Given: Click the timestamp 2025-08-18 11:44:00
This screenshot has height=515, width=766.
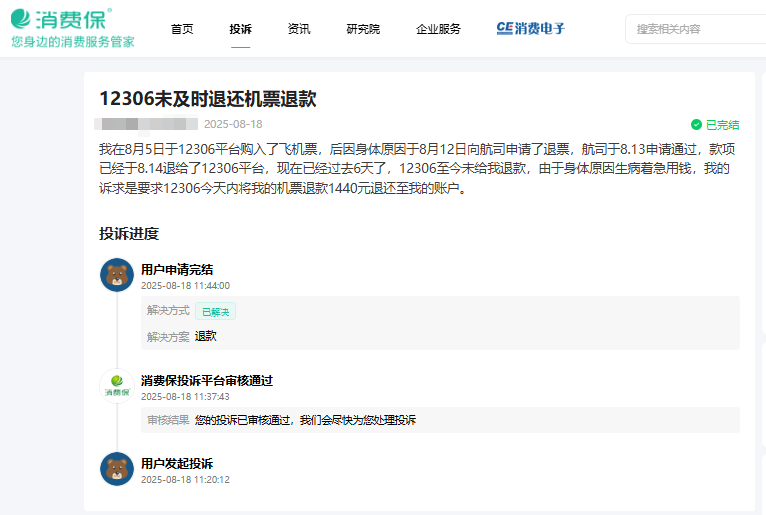Looking at the screenshot, I should click(x=185, y=285).
